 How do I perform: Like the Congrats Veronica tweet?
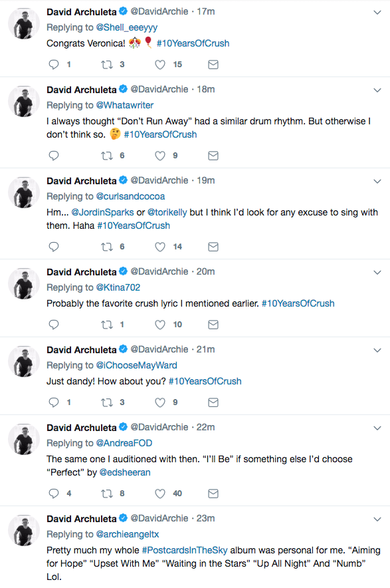(159, 65)
